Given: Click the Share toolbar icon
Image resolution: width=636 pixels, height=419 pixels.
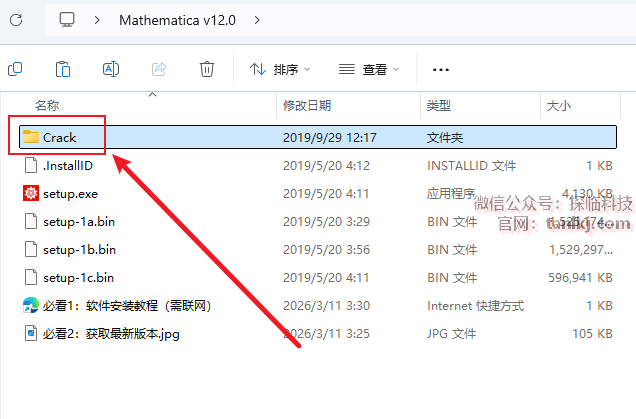Looking at the screenshot, I should click(x=159, y=69).
